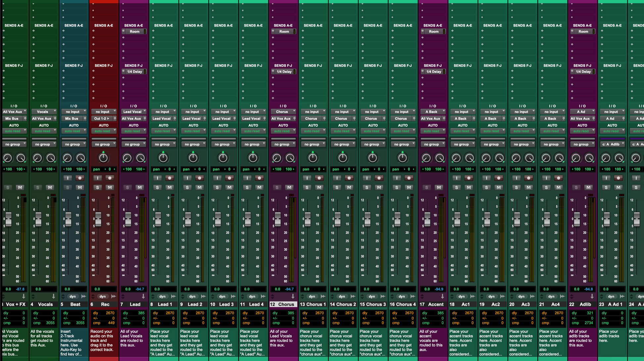
Task: Toggle Chorus 1 input monitor button
Action: click(307, 178)
